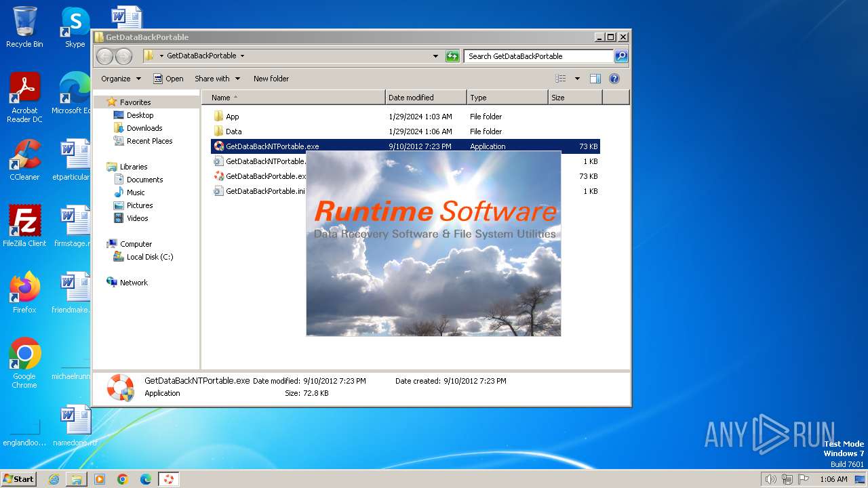Expand the view options dropdown arrow

[577, 79]
